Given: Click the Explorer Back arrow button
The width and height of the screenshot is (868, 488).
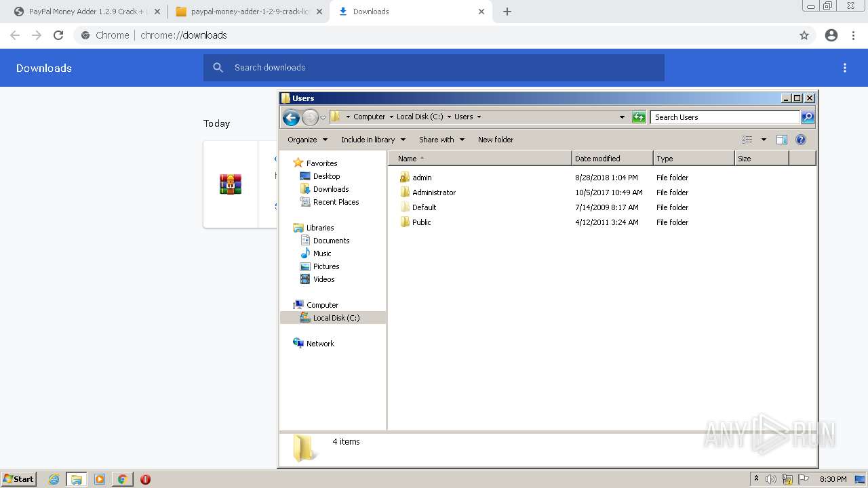Looking at the screenshot, I should 291,117.
